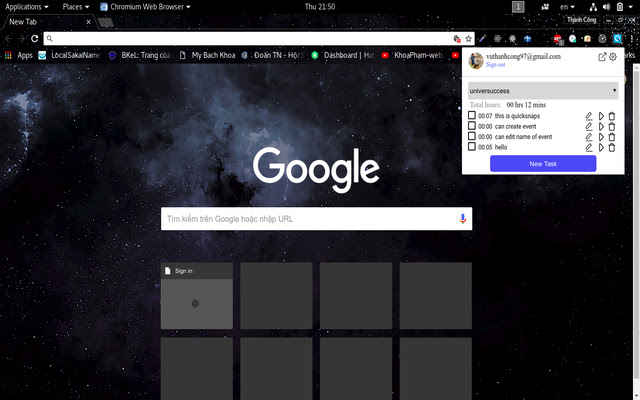The width and height of the screenshot is (640, 400).
Task: Check the 'hello' task checkbox
Action: tap(472, 147)
